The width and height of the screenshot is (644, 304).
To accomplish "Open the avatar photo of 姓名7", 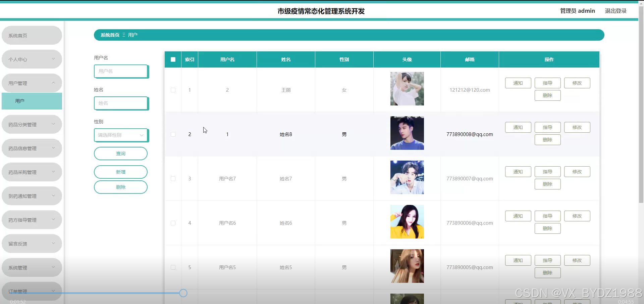I will (407, 177).
